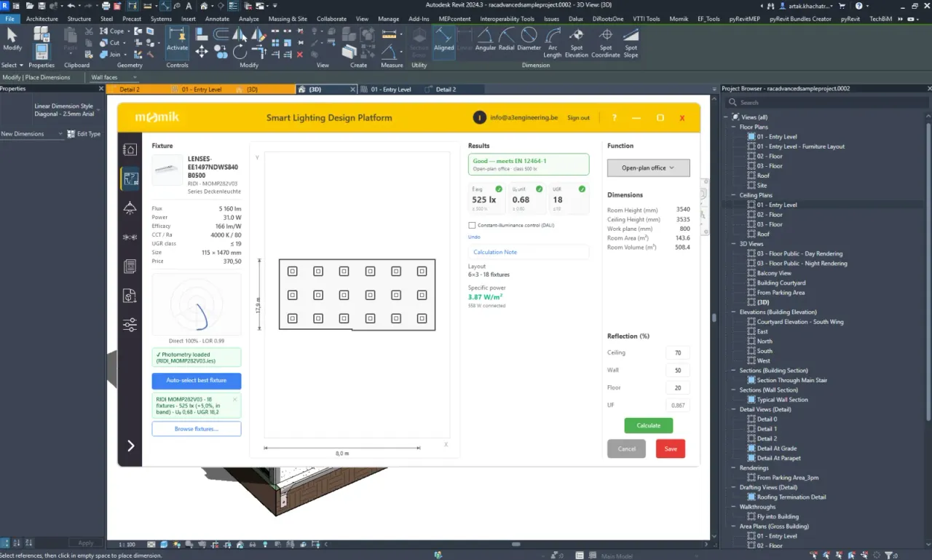
Task: Open the Wall faces dropdown in options bar
Action: point(113,77)
